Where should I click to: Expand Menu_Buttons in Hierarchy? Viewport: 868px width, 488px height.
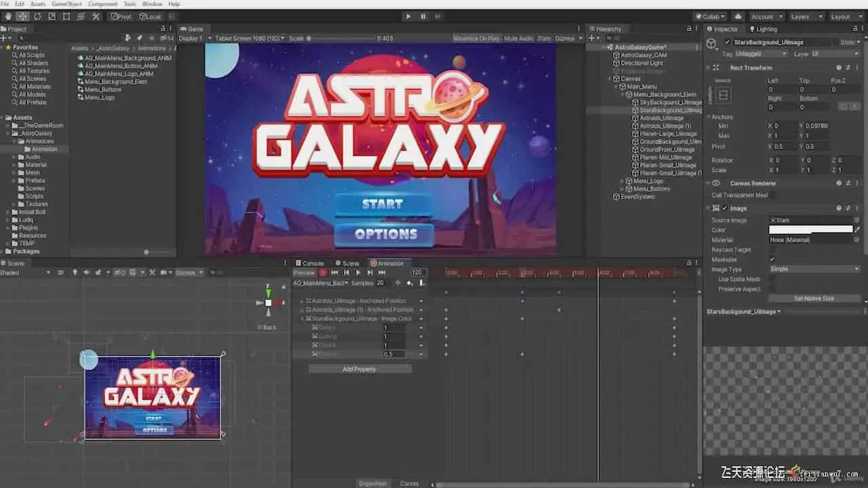(623, 189)
